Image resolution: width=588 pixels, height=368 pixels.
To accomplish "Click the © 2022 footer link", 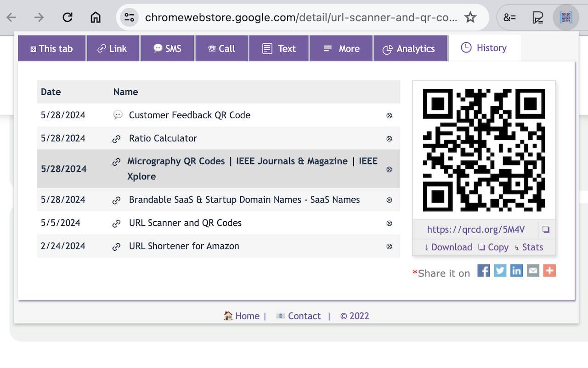I will (355, 316).
